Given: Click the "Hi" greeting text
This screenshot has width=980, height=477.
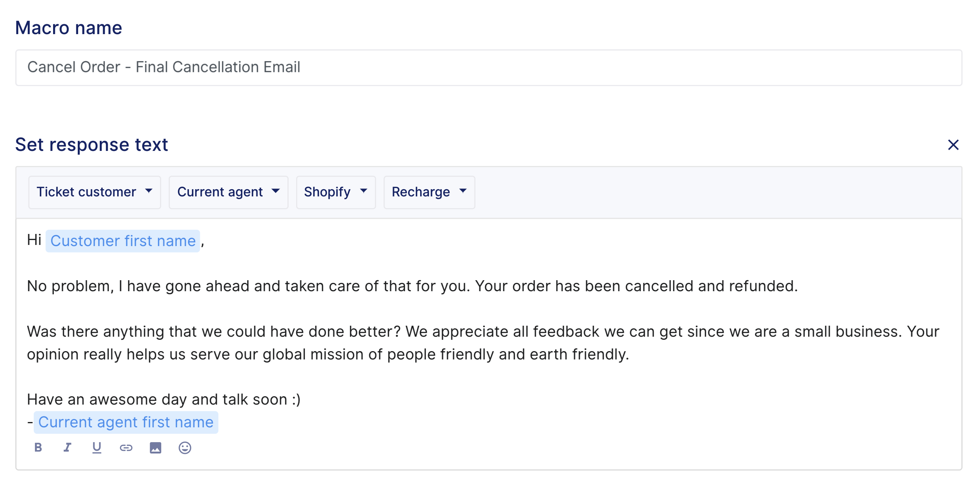Looking at the screenshot, I should pyautogui.click(x=34, y=240).
